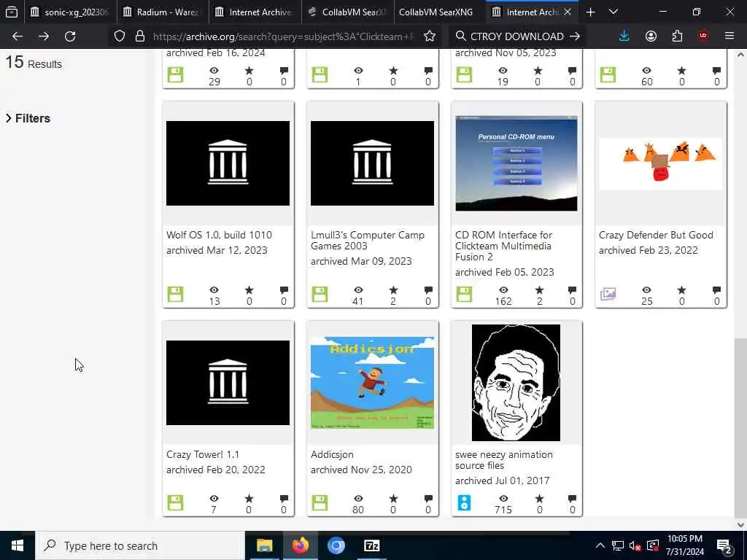Open the Crazy Tower! 1.1 item

[203, 454]
